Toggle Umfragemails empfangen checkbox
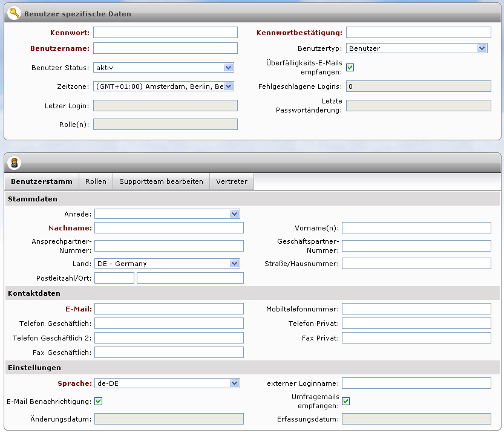 (x=346, y=401)
